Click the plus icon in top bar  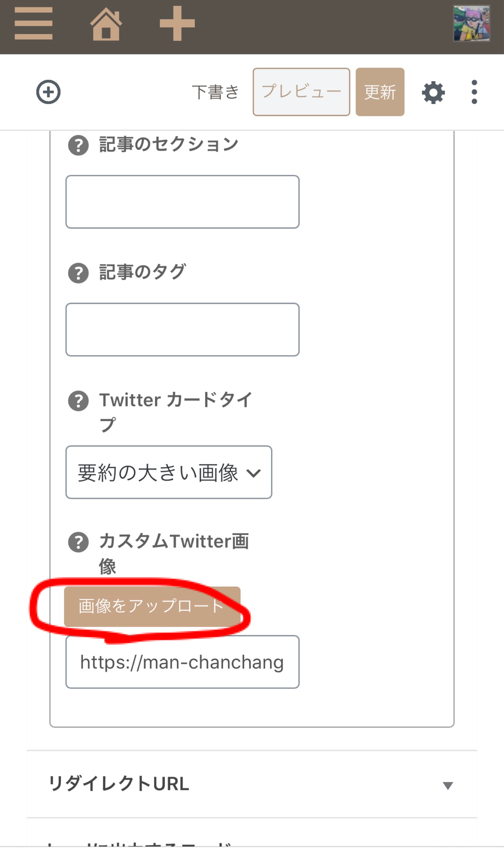[x=177, y=23]
